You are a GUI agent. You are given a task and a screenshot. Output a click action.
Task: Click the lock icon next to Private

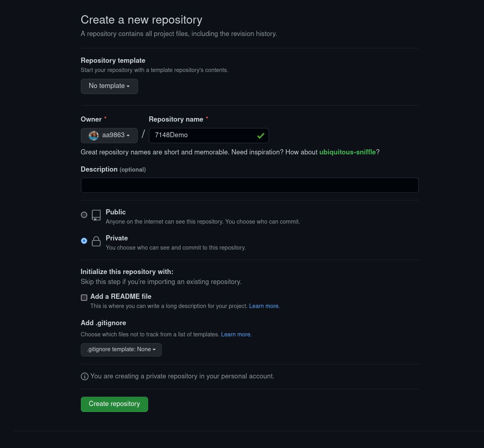click(x=96, y=241)
